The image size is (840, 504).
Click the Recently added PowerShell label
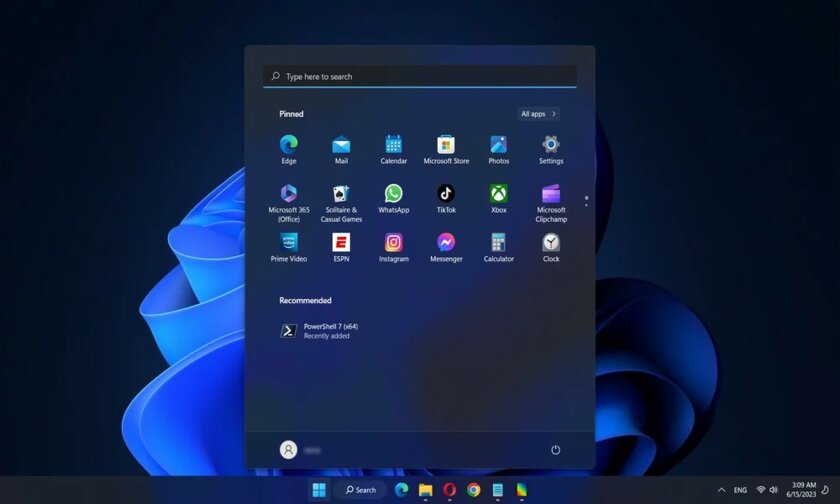[x=326, y=336]
